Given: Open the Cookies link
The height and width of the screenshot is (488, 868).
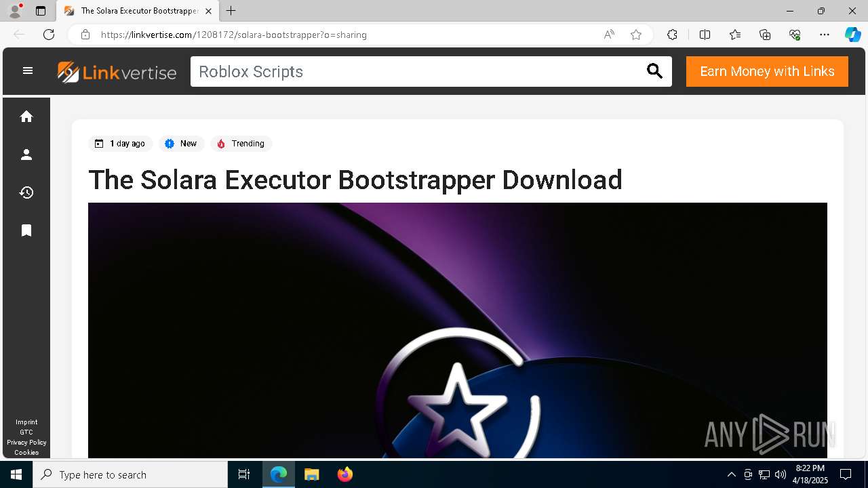Looking at the screenshot, I should (26, 452).
